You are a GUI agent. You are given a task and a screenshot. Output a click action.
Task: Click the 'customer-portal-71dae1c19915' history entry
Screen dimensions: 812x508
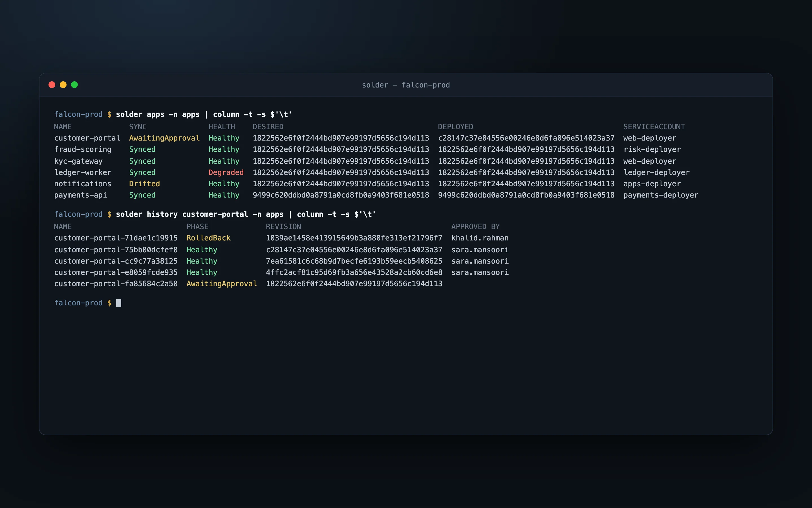pyautogui.click(x=116, y=238)
